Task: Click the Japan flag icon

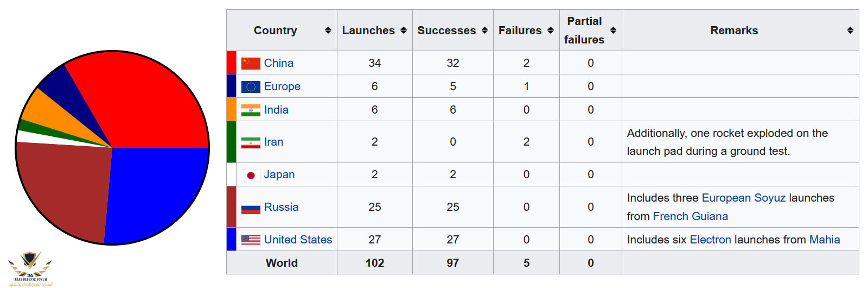Action: tap(251, 175)
